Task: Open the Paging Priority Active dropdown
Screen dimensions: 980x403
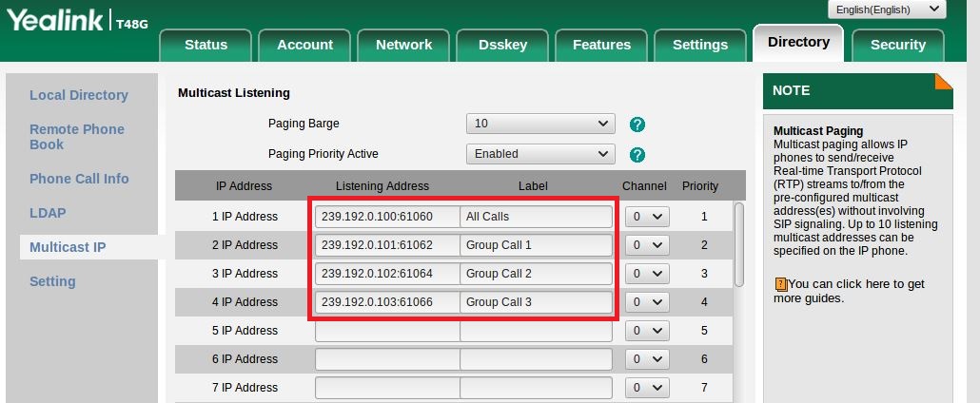Action: pyautogui.click(x=540, y=154)
